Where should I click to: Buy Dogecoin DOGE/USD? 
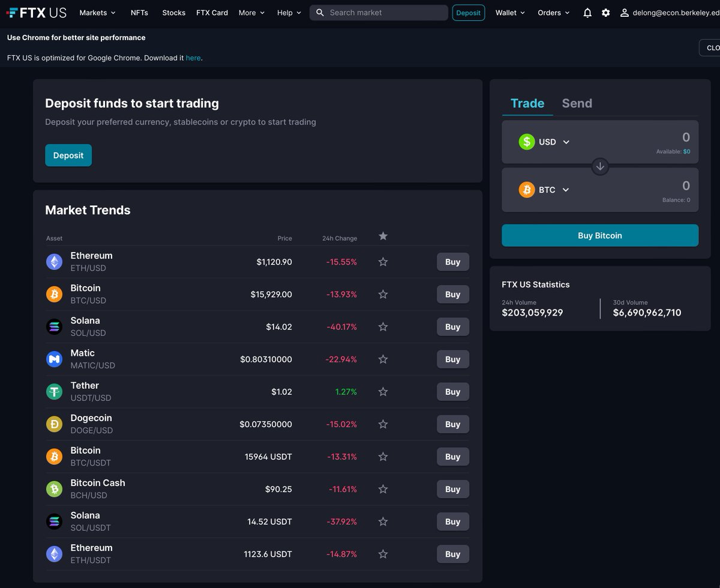(x=453, y=424)
